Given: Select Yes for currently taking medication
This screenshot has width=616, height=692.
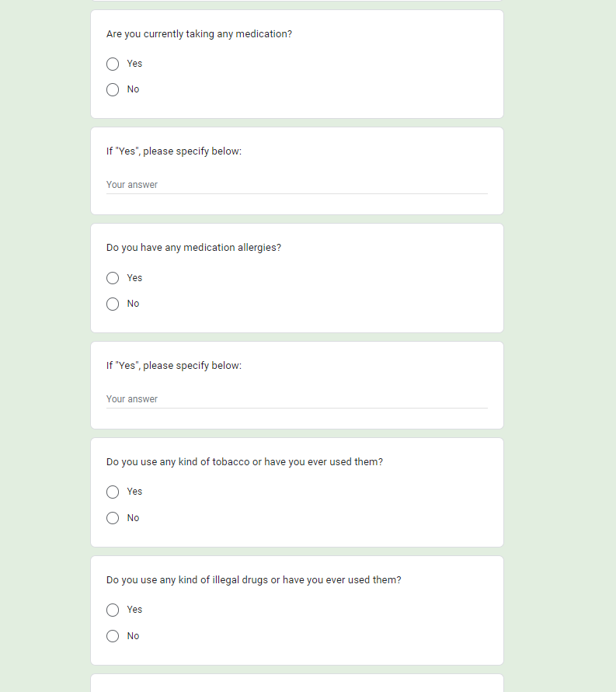Looking at the screenshot, I should point(113,64).
